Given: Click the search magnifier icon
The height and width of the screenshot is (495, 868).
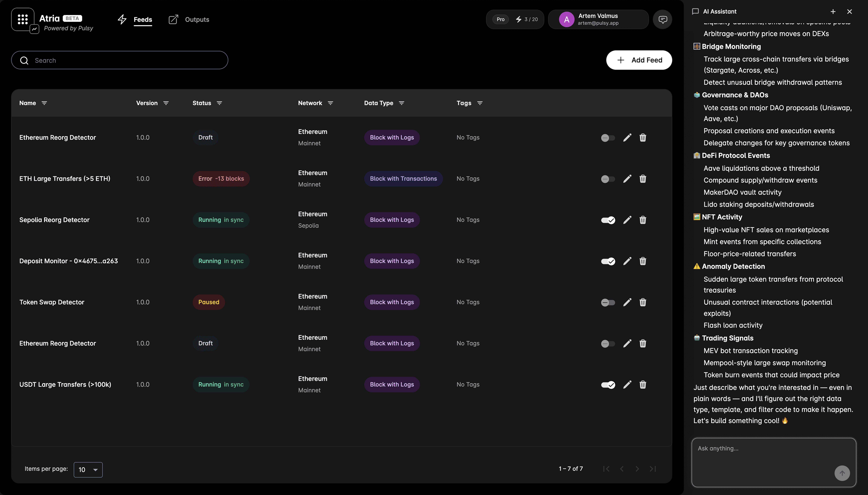Looking at the screenshot, I should click(x=24, y=61).
